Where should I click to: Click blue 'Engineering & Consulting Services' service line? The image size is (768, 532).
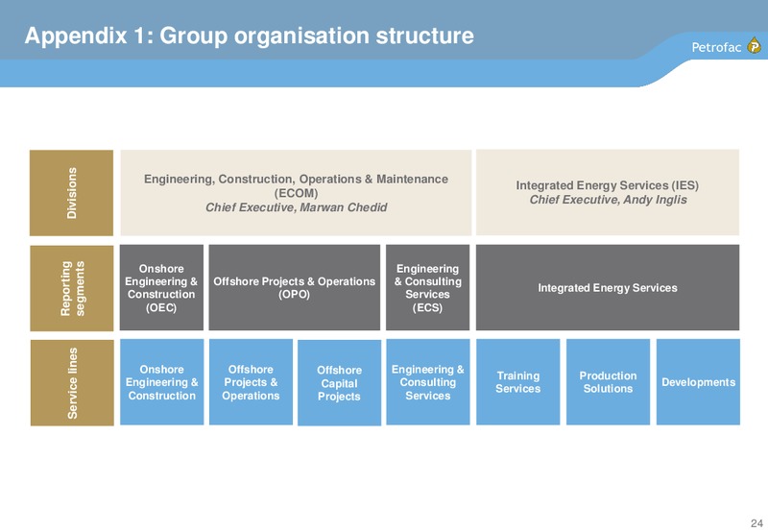[428, 382]
